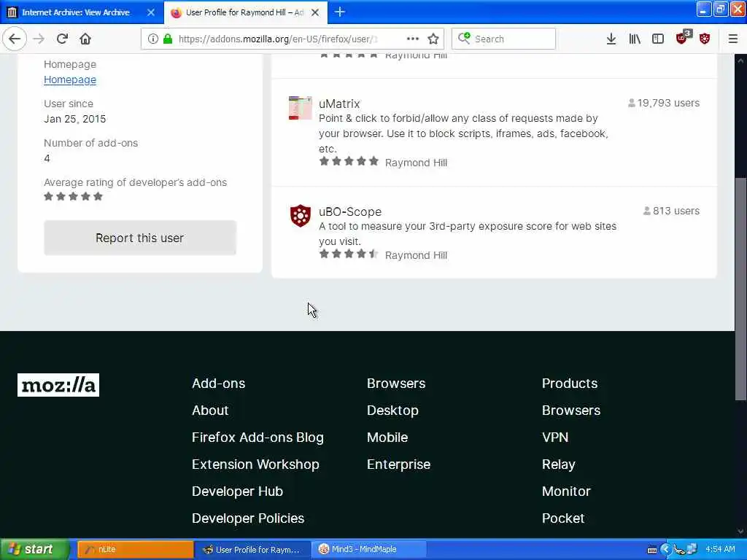Open Firefox Add-ons Blog link
Screen dimensions: 747x560
coord(258,437)
